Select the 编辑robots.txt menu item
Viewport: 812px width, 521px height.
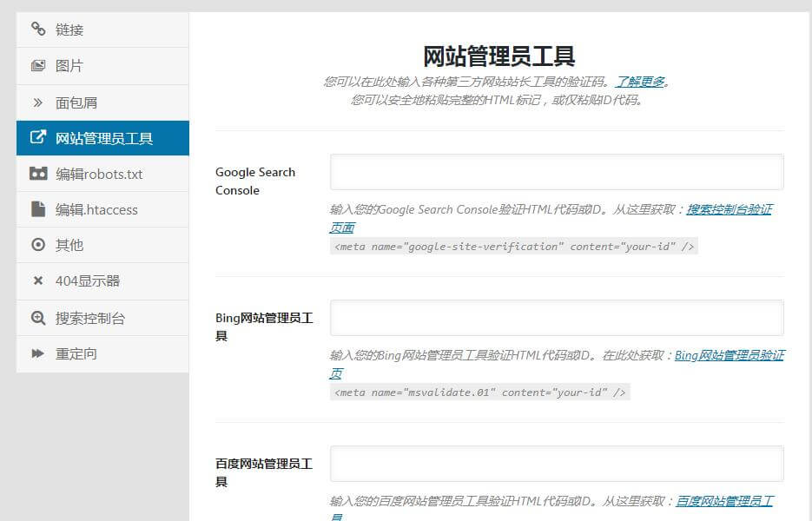coord(99,174)
